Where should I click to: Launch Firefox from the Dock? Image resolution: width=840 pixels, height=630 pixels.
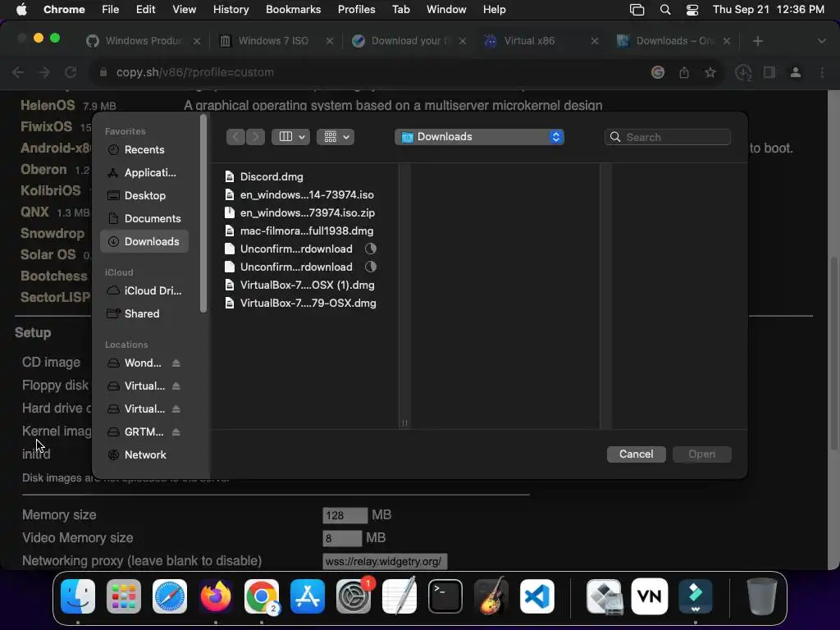tap(216, 596)
